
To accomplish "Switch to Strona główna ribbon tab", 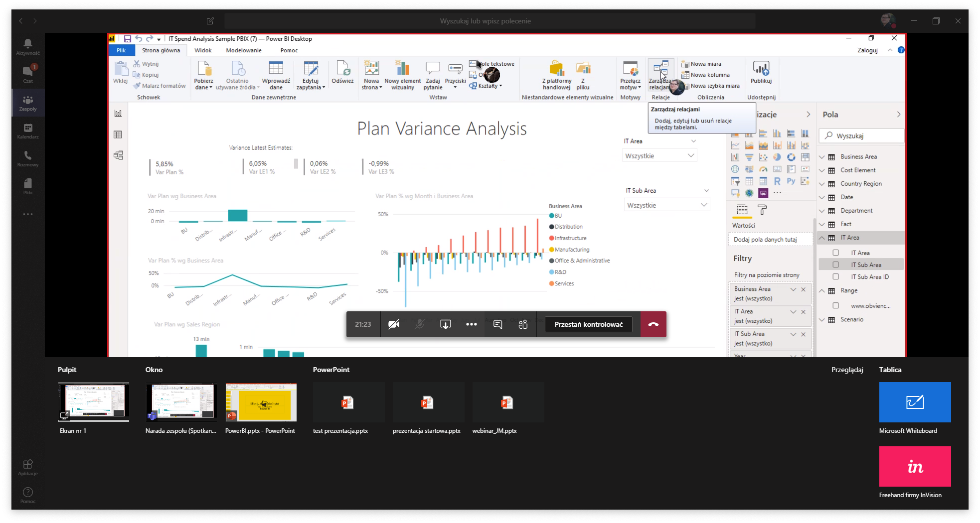I will (161, 50).
